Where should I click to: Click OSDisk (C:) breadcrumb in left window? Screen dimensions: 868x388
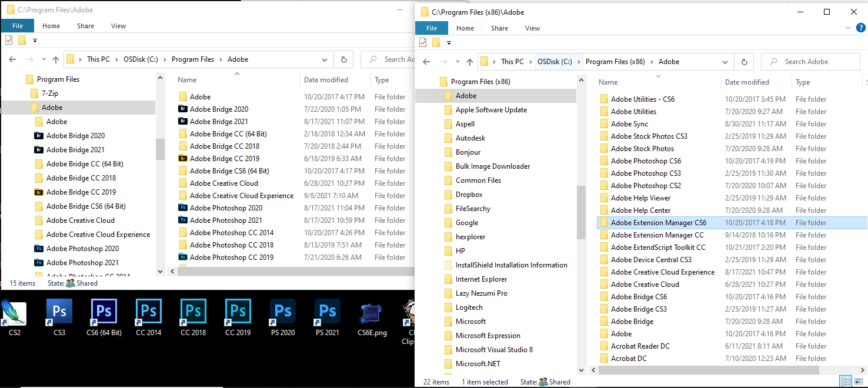[x=141, y=59]
